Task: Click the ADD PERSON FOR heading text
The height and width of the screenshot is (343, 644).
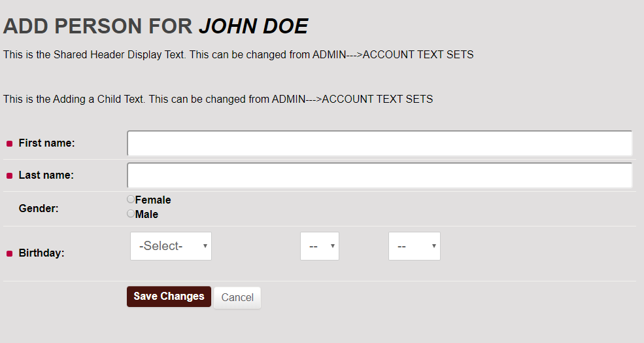Action: (98, 26)
